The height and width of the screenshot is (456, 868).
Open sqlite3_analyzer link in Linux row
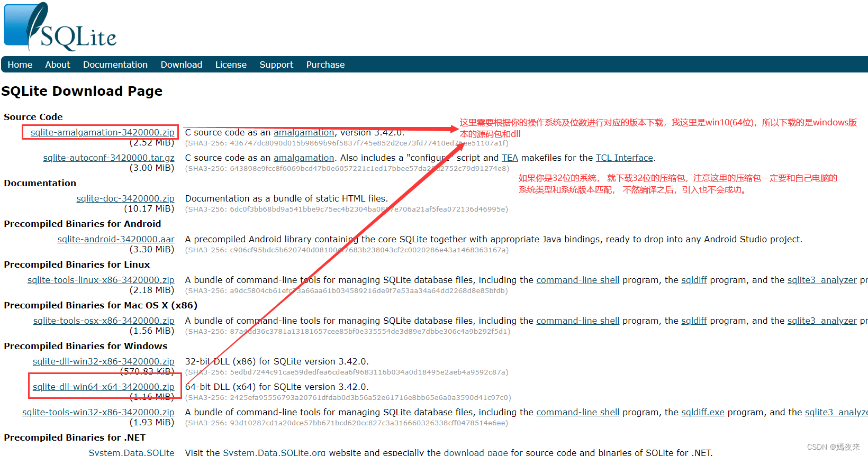click(x=822, y=280)
